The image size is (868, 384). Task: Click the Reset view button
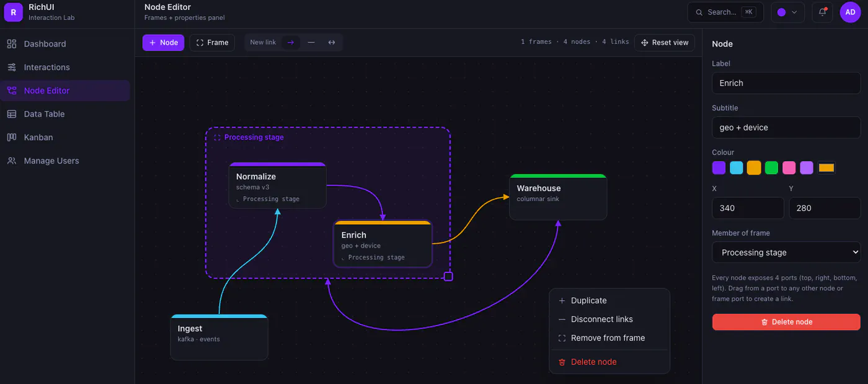(x=665, y=42)
